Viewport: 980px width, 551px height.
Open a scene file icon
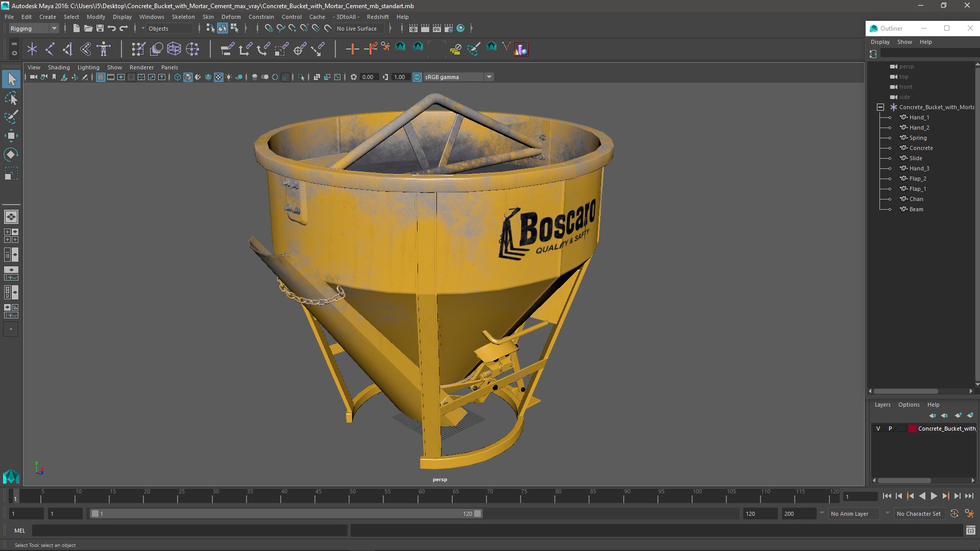tap(88, 29)
